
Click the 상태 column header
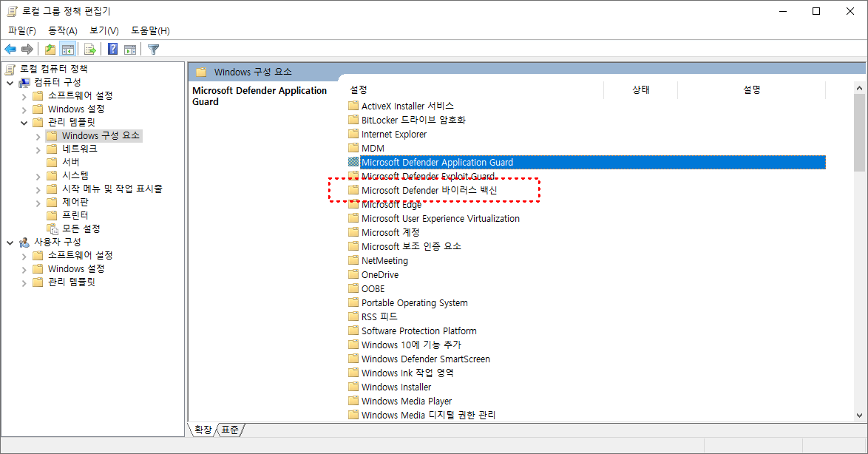640,89
